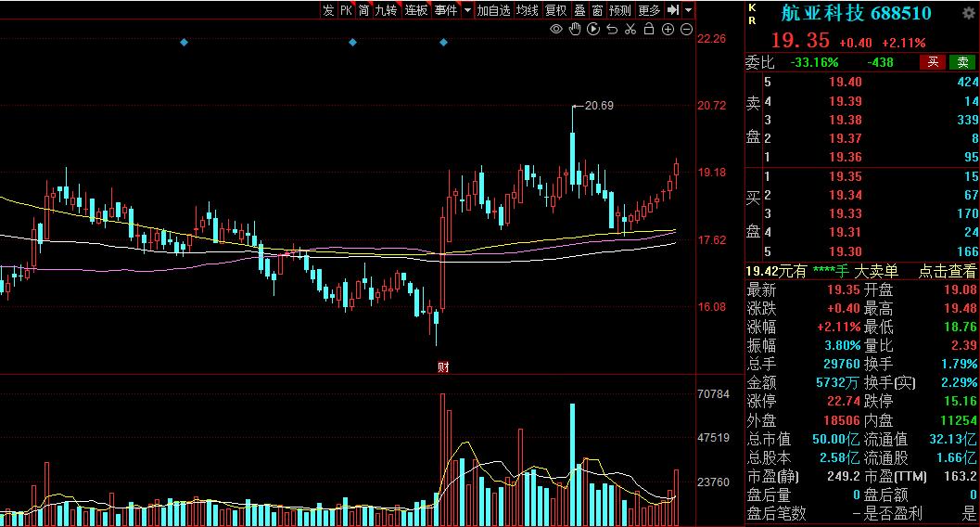The width and height of the screenshot is (980, 527).
Task: Click the 外盘 18506 value
Action: 841,420
